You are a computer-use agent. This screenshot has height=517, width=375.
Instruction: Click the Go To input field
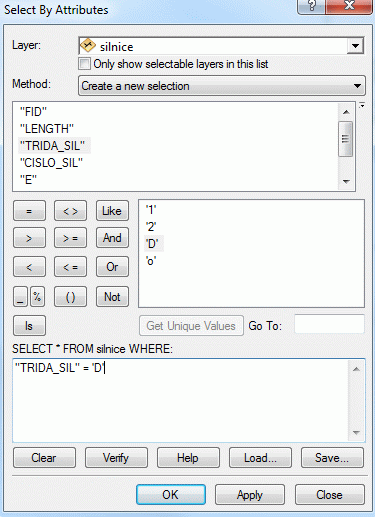coord(329,324)
